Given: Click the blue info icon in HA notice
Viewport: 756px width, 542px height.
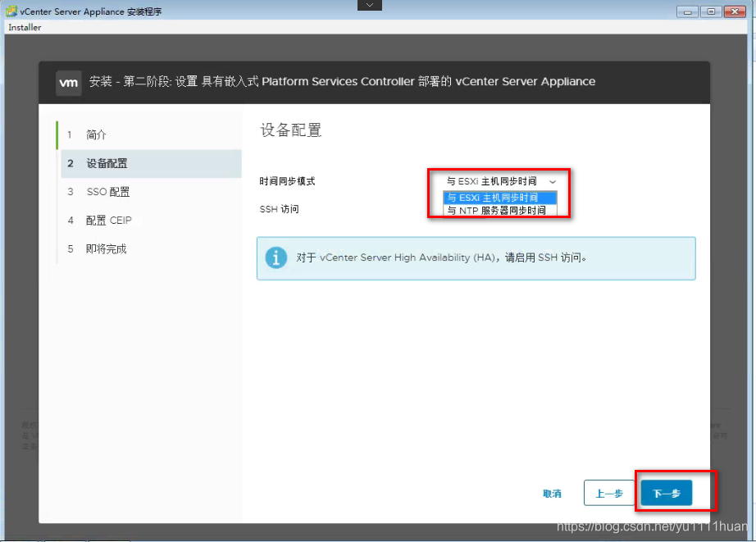Looking at the screenshot, I should [x=276, y=258].
